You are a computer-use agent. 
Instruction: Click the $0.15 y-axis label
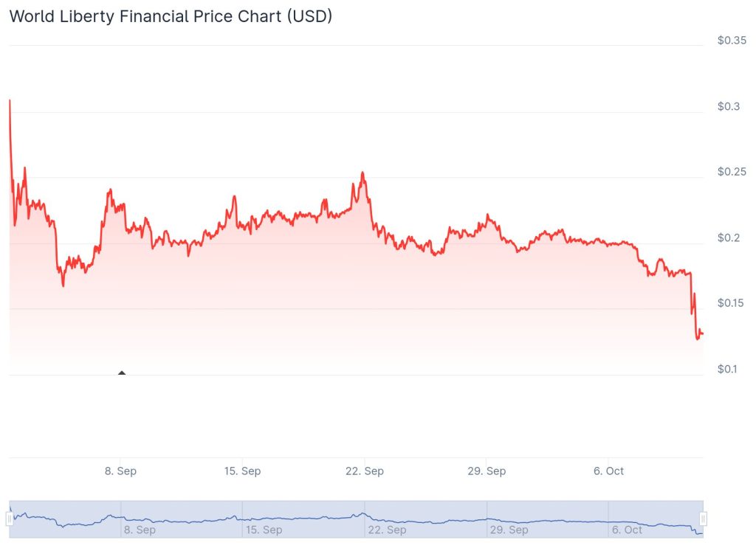[x=732, y=303]
